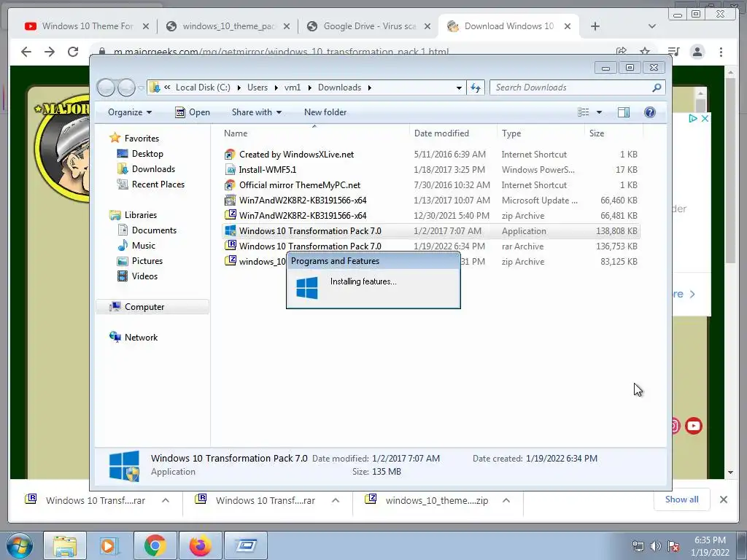Click the Open toolbar button

click(x=193, y=112)
